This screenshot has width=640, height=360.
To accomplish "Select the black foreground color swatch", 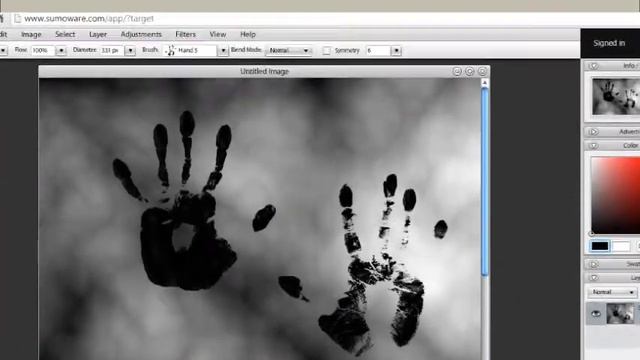I will [x=600, y=246].
